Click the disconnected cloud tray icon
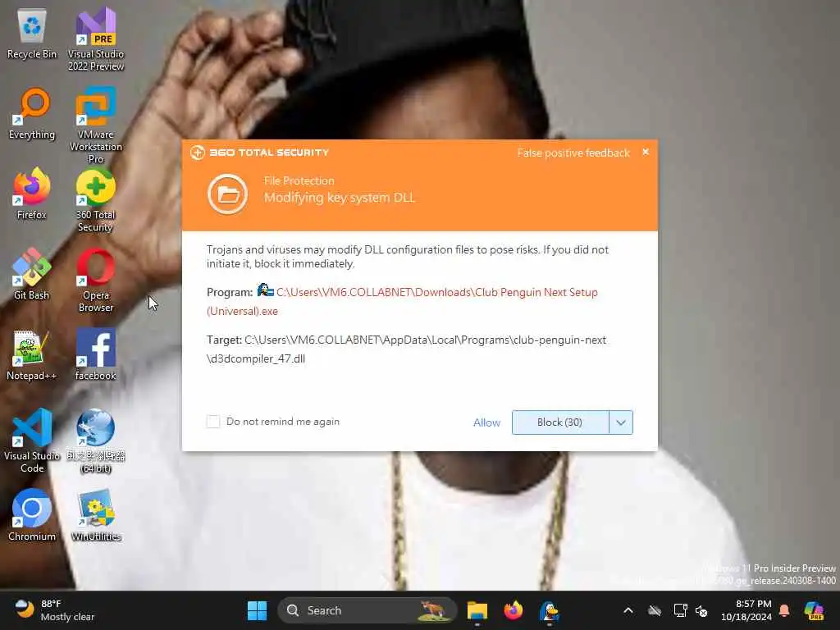This screenshot has height=630, width=840. (x=654, y=610)
